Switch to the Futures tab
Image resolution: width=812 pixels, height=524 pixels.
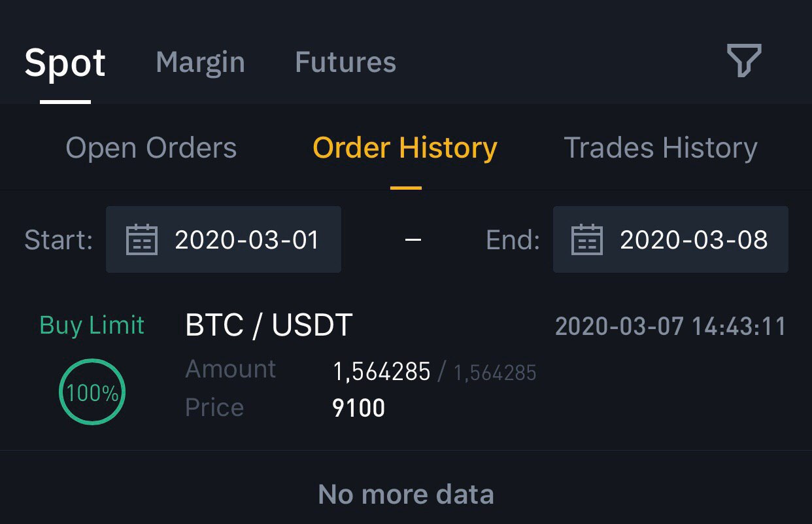pos(345,63)
